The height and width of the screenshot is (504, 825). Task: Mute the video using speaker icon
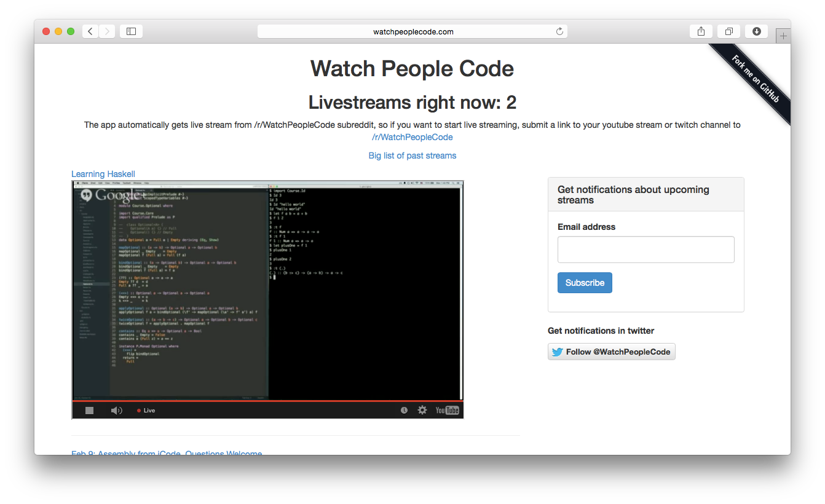[116, 411]
